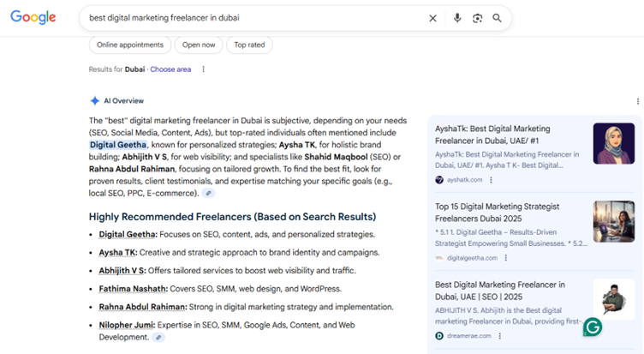Open options menu beside ayshatk.com
644x354 pixels.
[x=491, y=180]
